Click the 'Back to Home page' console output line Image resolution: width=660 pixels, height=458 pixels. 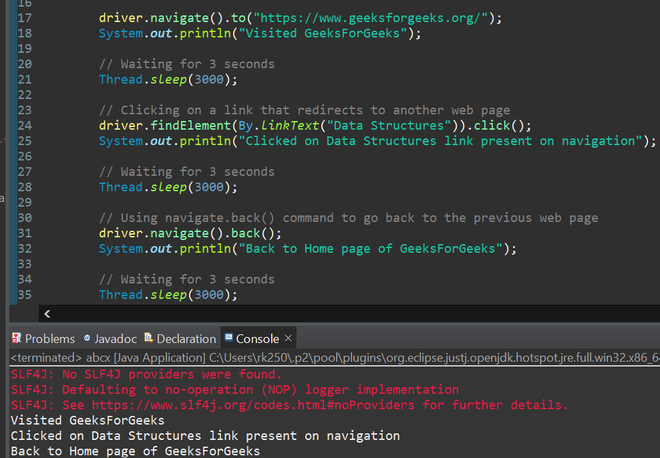(x=135, y=451)
